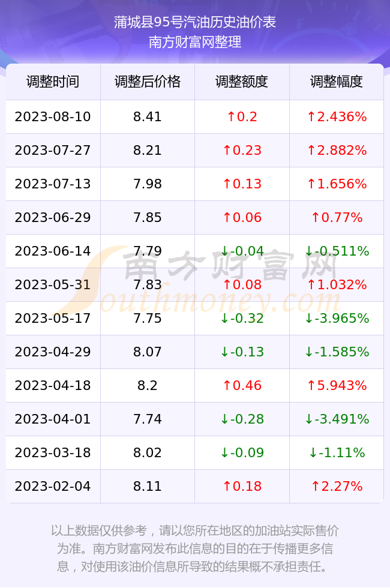Click the ↓-3.965% percentage cell
This screenshot has width=390, height=588.
click(337, 319)
